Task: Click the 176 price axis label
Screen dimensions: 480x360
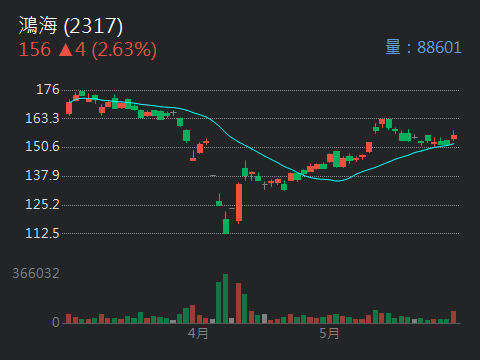Action: click(x=48, y=90)
